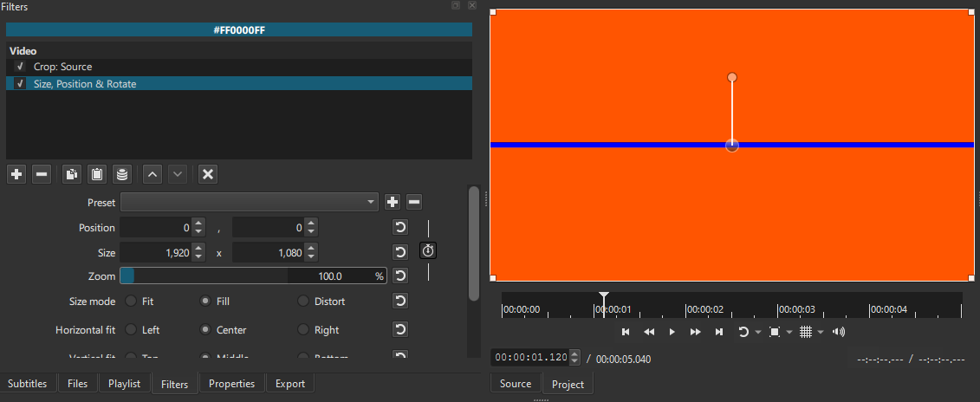This screenshot has width=980, height=402.
Task: Disable the Size, Position & Rotate filter
Action: pos(20,84)
